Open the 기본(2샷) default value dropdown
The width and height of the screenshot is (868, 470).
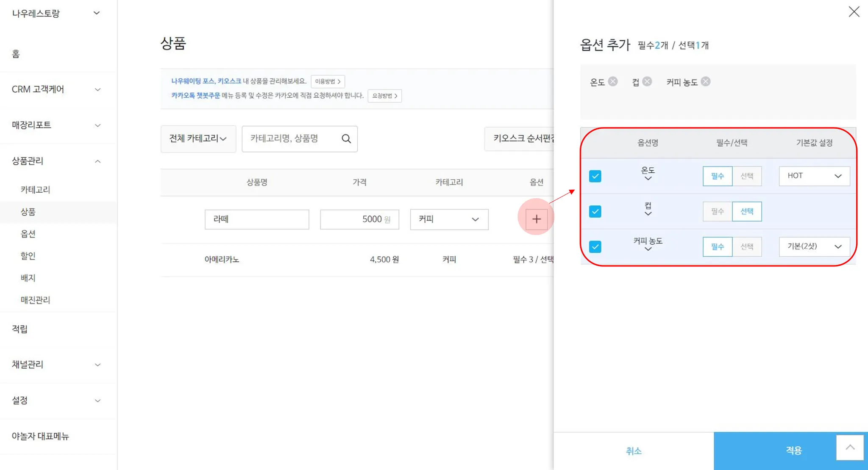[814, 246]
